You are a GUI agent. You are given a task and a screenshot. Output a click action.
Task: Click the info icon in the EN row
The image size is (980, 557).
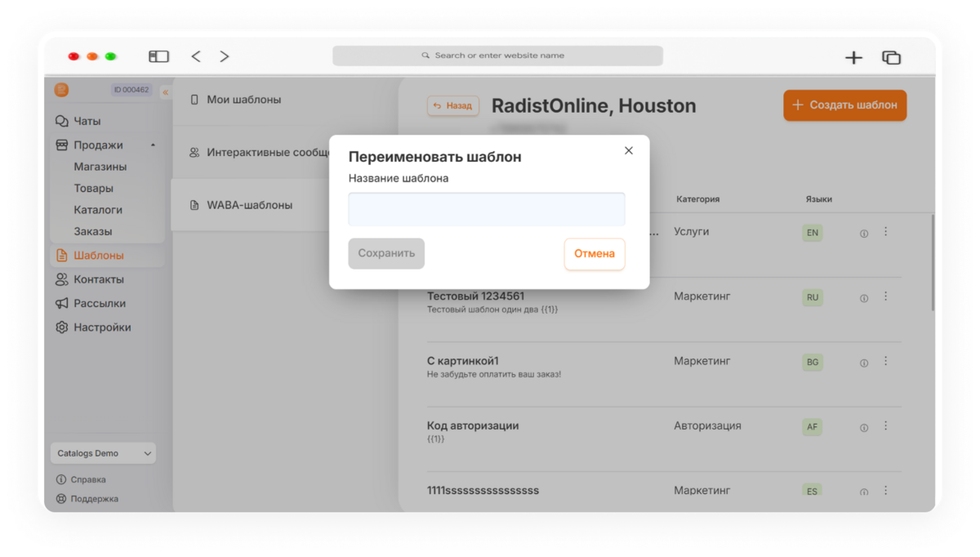[864, 234]
